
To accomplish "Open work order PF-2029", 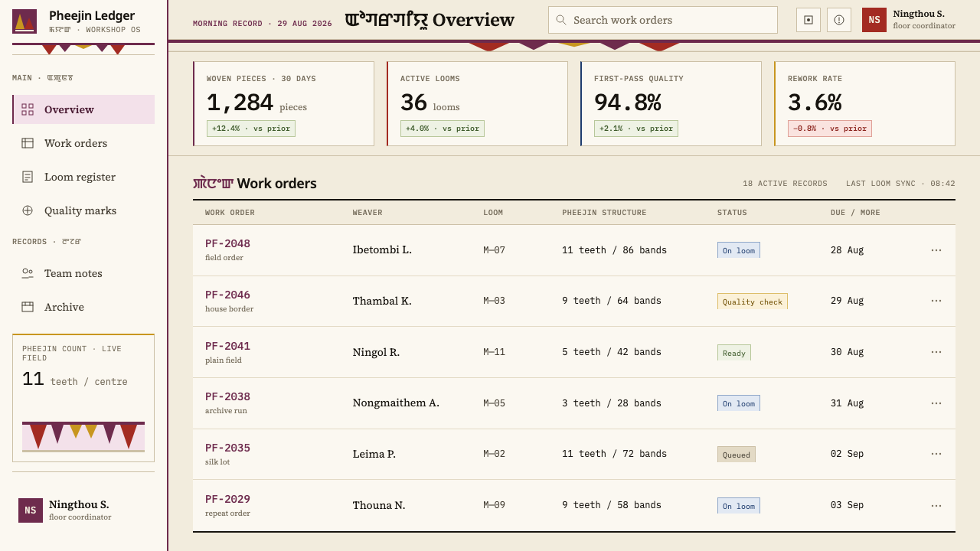I will coord(227,499).
